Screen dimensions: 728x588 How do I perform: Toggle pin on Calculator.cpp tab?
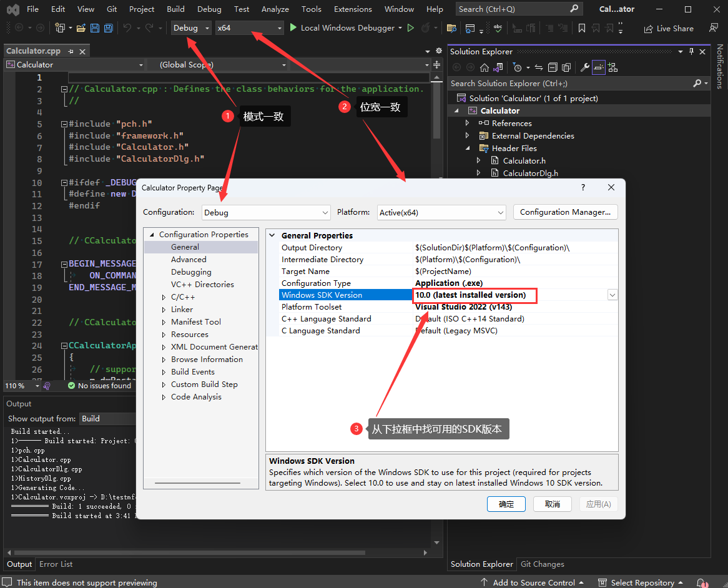tap(71, 51)
